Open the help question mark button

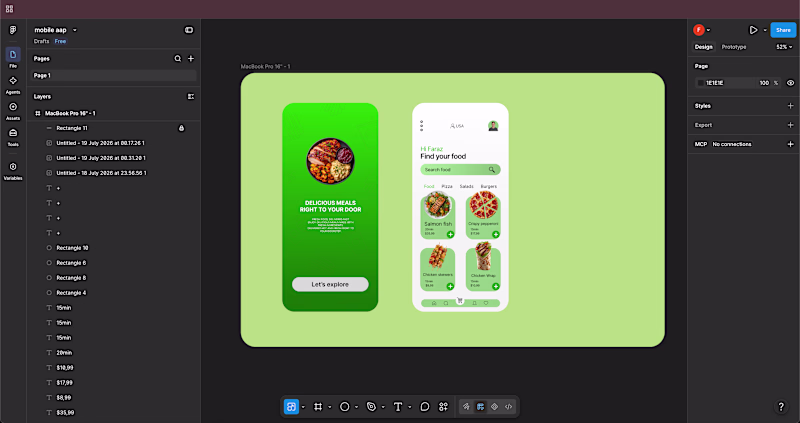(781, 407)
